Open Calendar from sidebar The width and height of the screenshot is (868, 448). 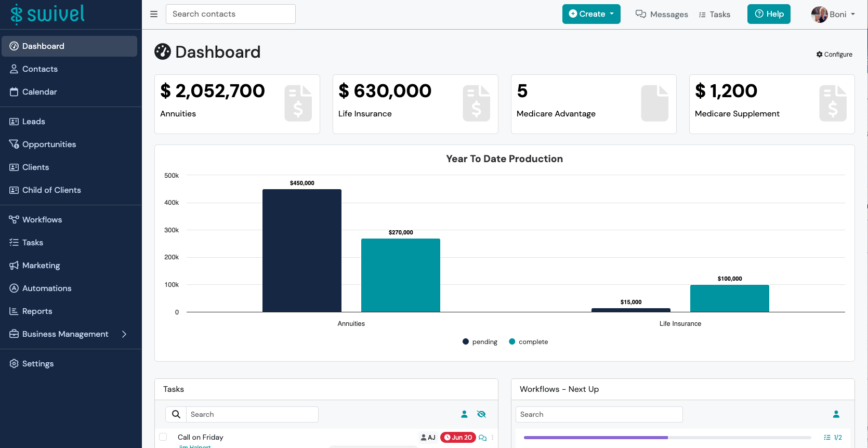click(70, 92)
